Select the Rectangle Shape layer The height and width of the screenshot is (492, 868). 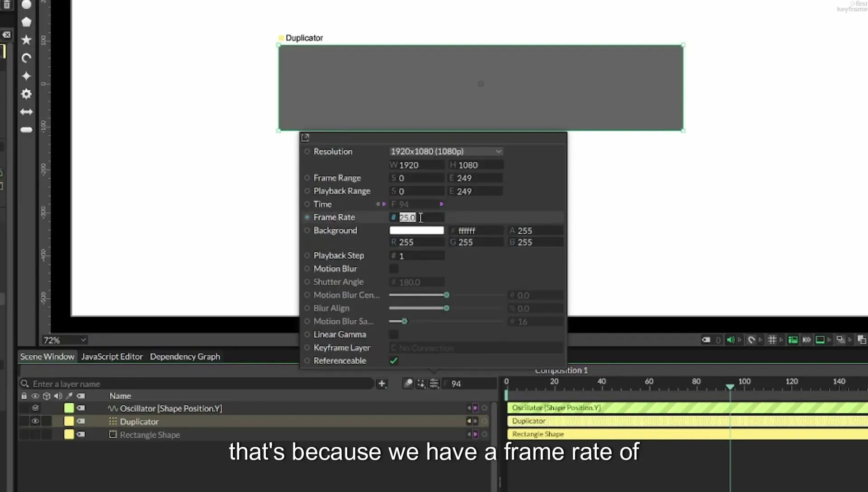click(150, 435)
